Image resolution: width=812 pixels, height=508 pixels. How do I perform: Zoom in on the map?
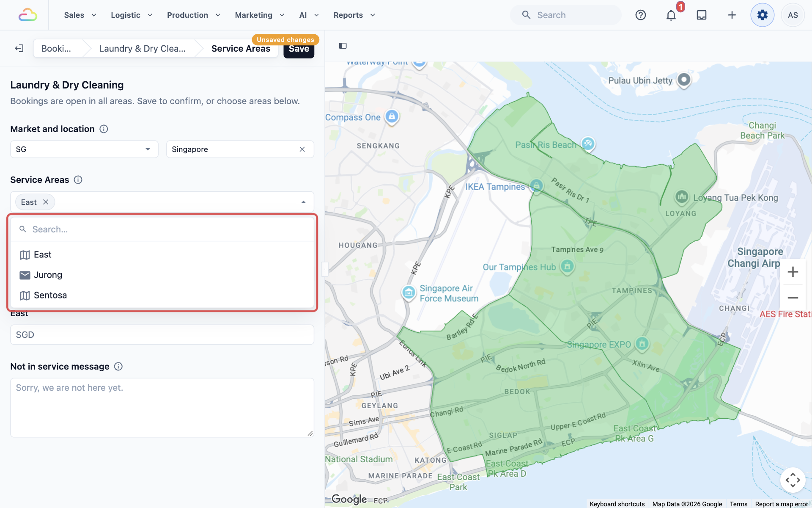(x=793, y=272)
